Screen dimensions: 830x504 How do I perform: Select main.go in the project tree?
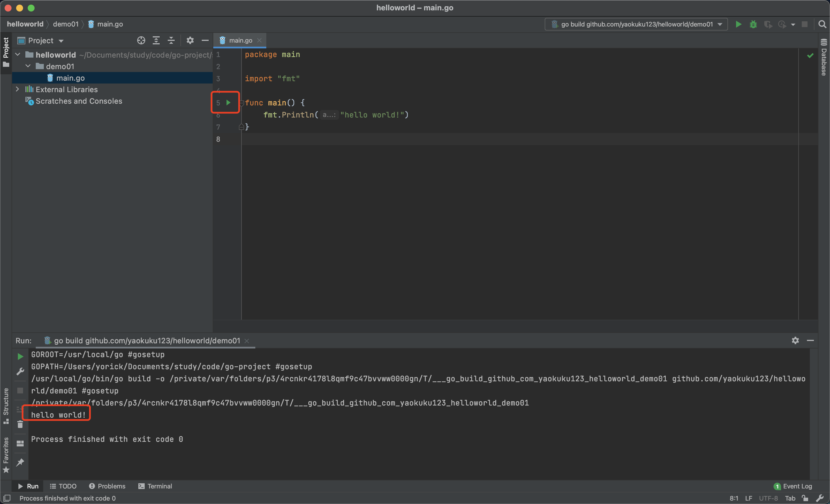pos(70,78)
